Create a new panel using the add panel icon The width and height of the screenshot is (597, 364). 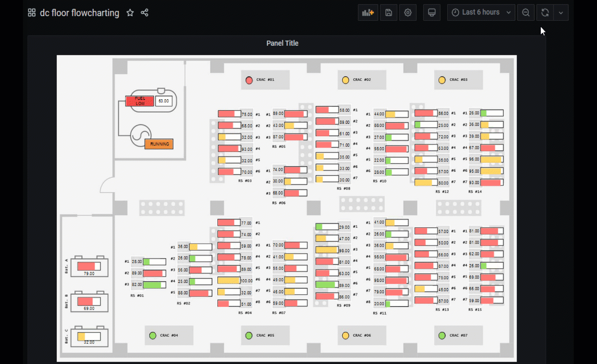(x=368, y=12)
